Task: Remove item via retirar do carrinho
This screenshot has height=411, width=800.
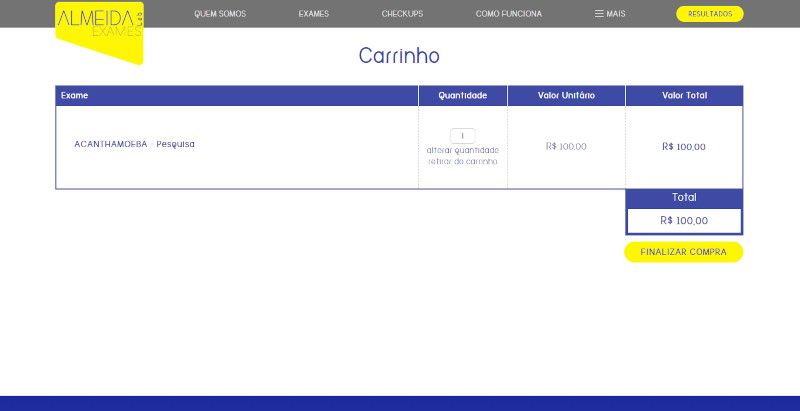Action: (462, 161)
